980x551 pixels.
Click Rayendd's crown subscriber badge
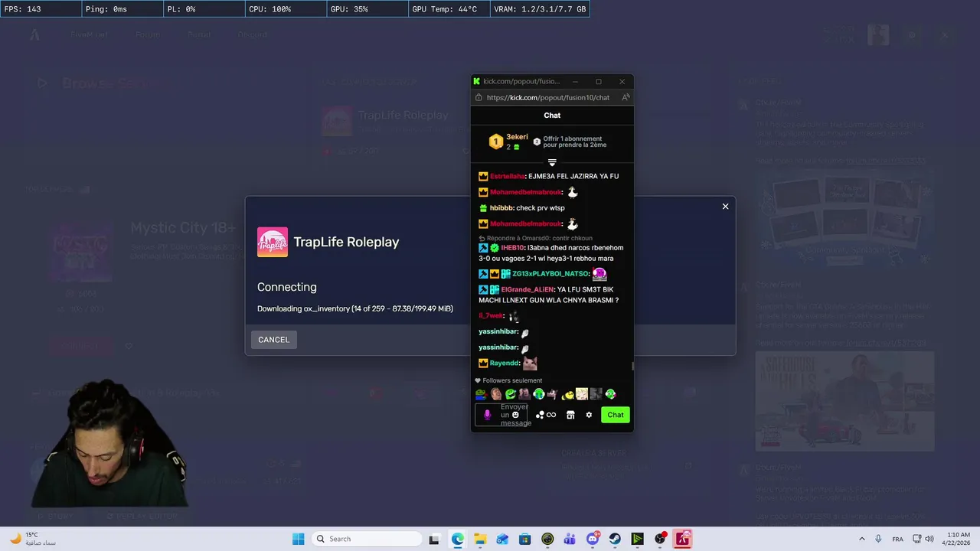coord(483,363)
